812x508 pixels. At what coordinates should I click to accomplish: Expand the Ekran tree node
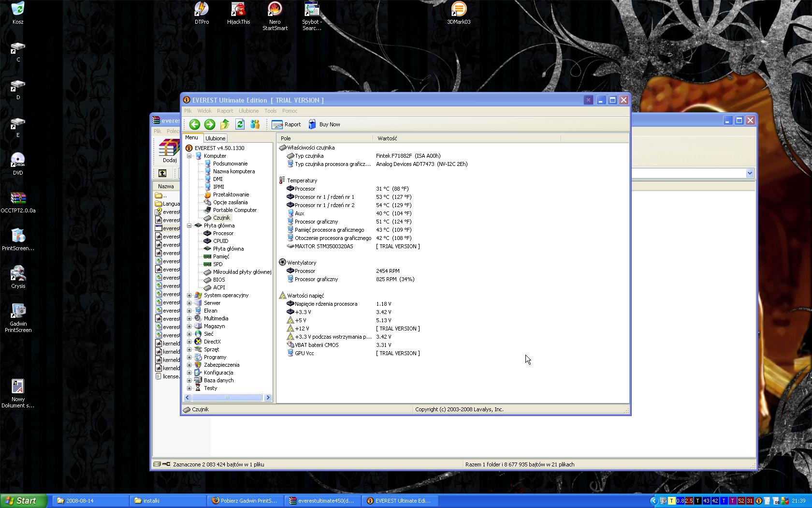pos(189,311)
